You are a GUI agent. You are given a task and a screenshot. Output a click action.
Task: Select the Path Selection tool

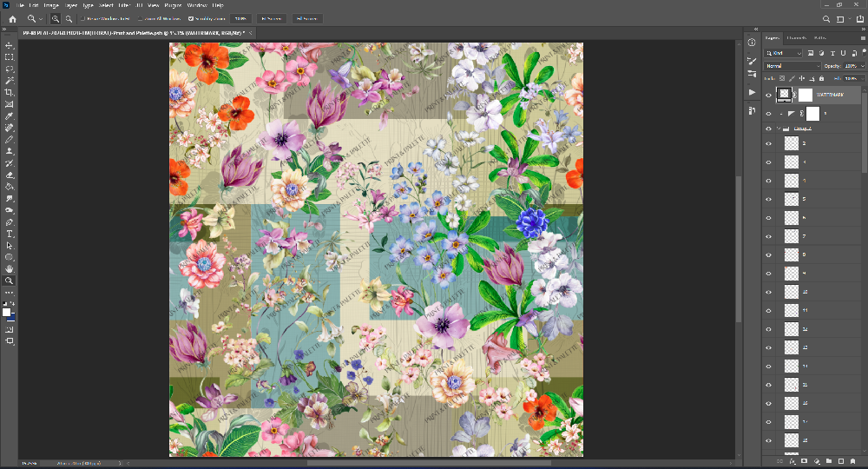(10, 245)
